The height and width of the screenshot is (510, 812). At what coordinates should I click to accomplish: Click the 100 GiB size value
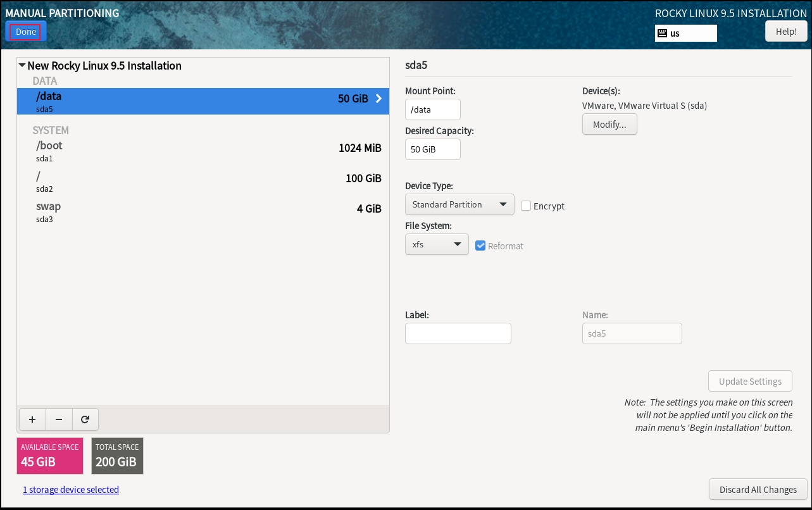363,178
